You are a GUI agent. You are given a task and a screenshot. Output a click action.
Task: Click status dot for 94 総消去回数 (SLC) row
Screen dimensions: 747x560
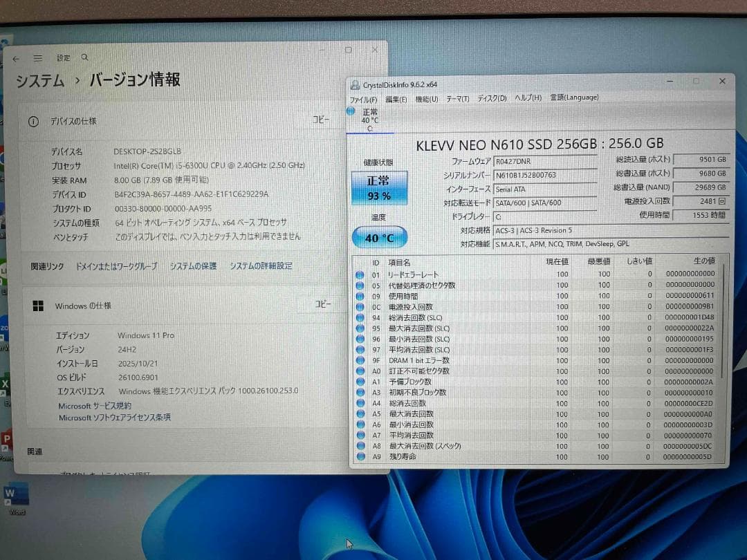(x=360, y=317)
